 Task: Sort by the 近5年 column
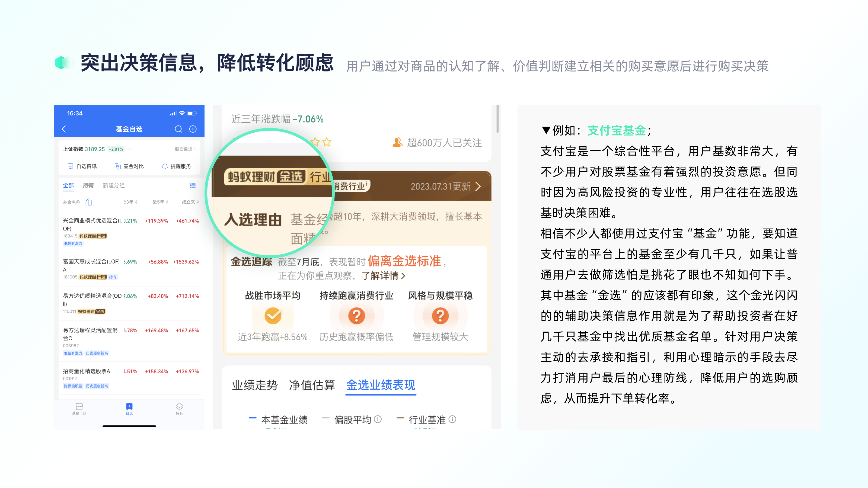point(160,202)
